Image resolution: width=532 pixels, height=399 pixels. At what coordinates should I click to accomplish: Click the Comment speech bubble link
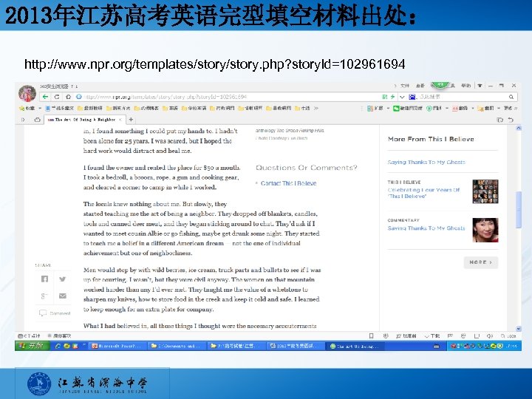coord(55,313)
